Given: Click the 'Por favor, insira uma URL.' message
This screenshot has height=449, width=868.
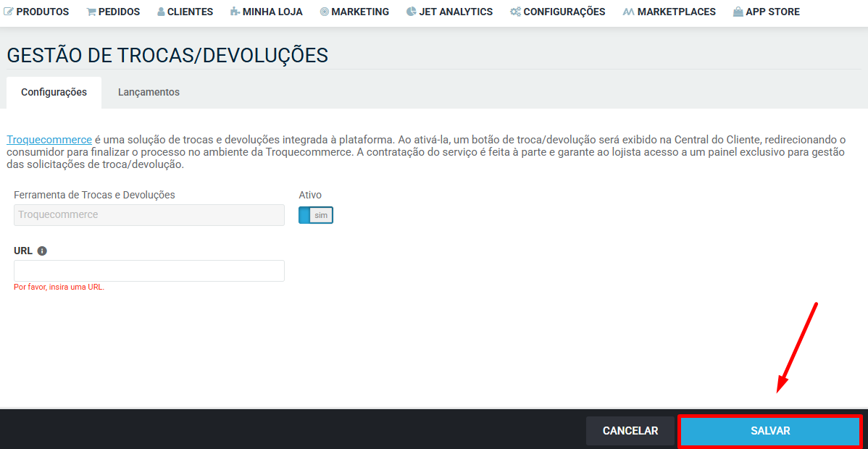Looking at the screenshot, I should (59, 288).
